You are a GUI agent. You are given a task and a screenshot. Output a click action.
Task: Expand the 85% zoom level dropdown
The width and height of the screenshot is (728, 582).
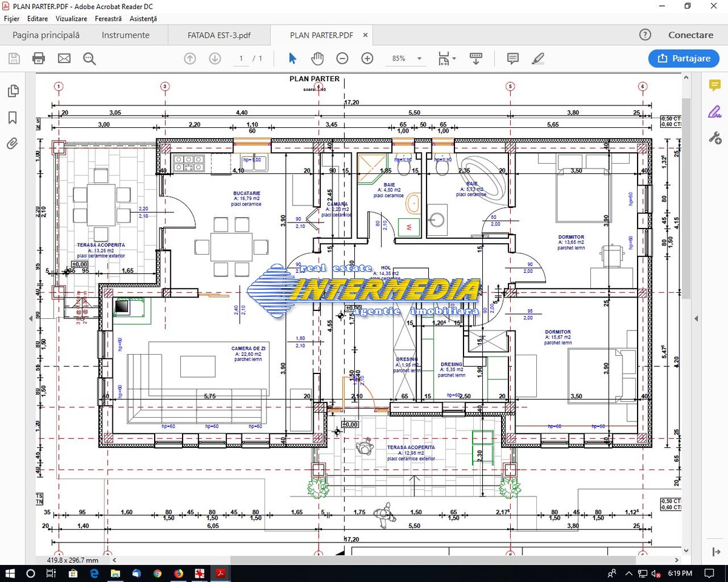click(419, 59)
